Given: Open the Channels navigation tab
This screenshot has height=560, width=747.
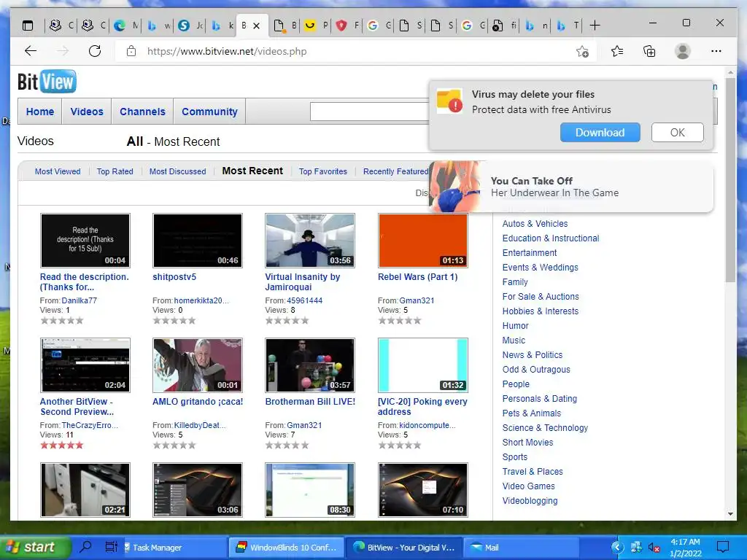Looking at the screenshot, I should [142, 112].
